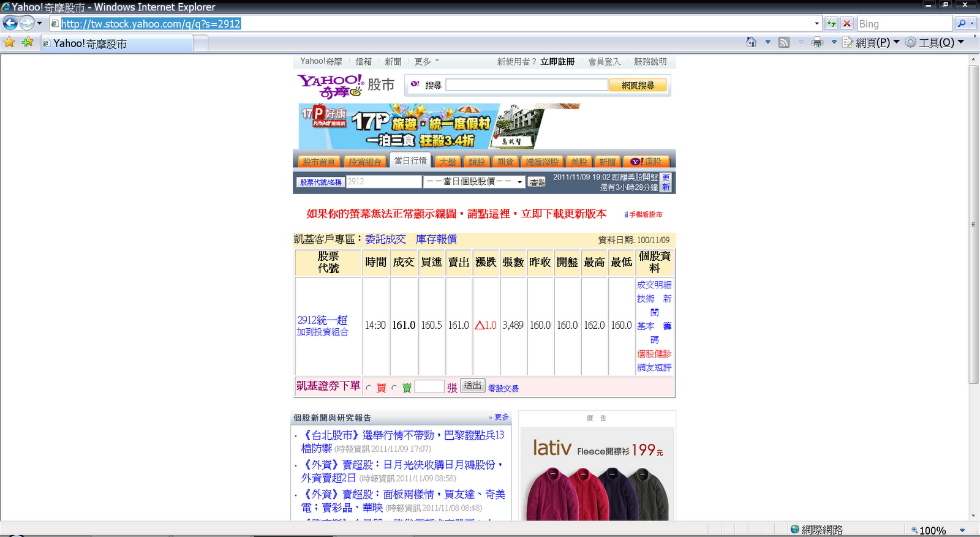980x537 pixels.
Task: Click the Yahoo!奇摩 logo
Action: pos(330,86)
